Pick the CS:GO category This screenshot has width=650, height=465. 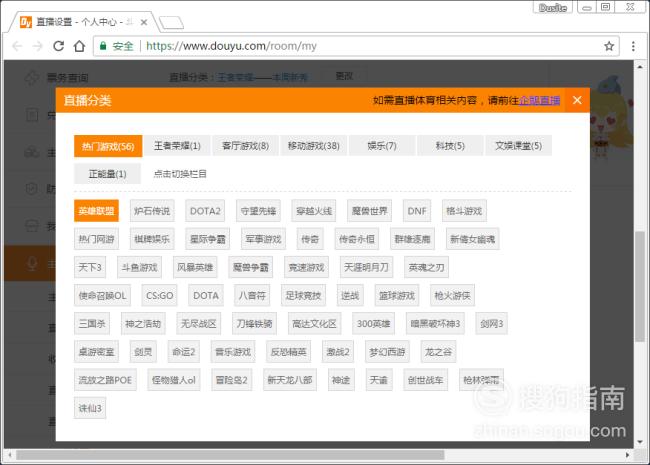[x=160, y=295]
